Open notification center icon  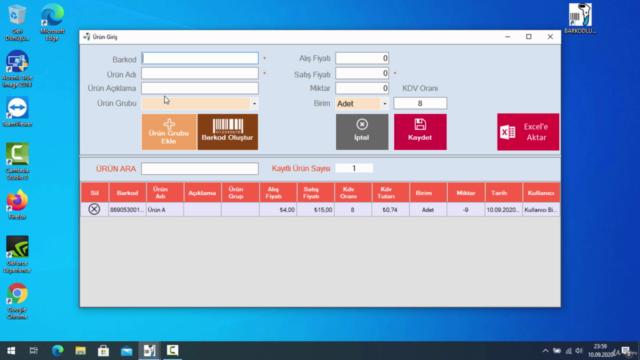[x=626, y=351]
